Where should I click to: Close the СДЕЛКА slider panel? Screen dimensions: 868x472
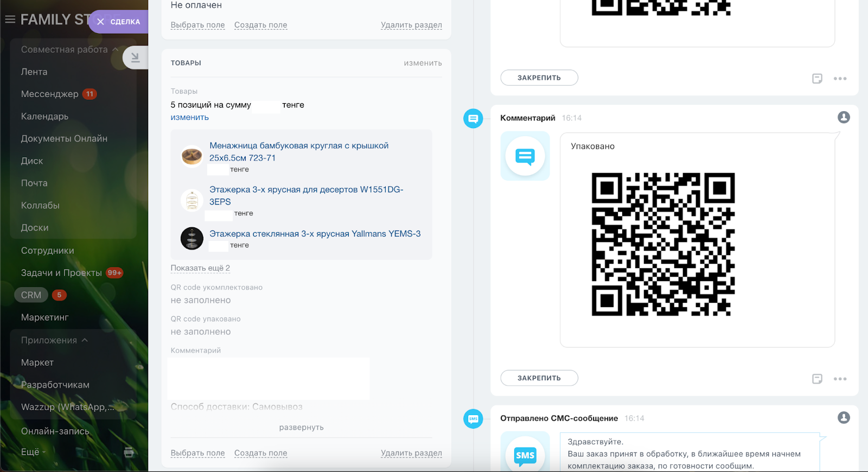point(100,22)
